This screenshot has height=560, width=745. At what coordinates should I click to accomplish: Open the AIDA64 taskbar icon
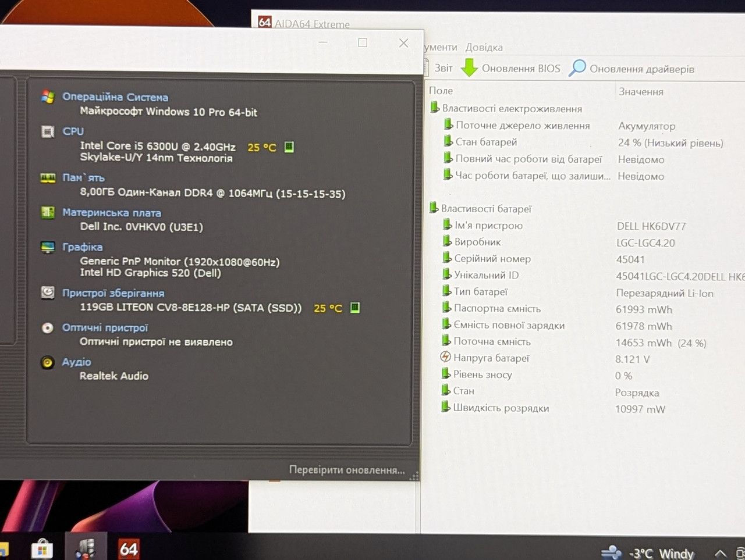click(129, 548)
